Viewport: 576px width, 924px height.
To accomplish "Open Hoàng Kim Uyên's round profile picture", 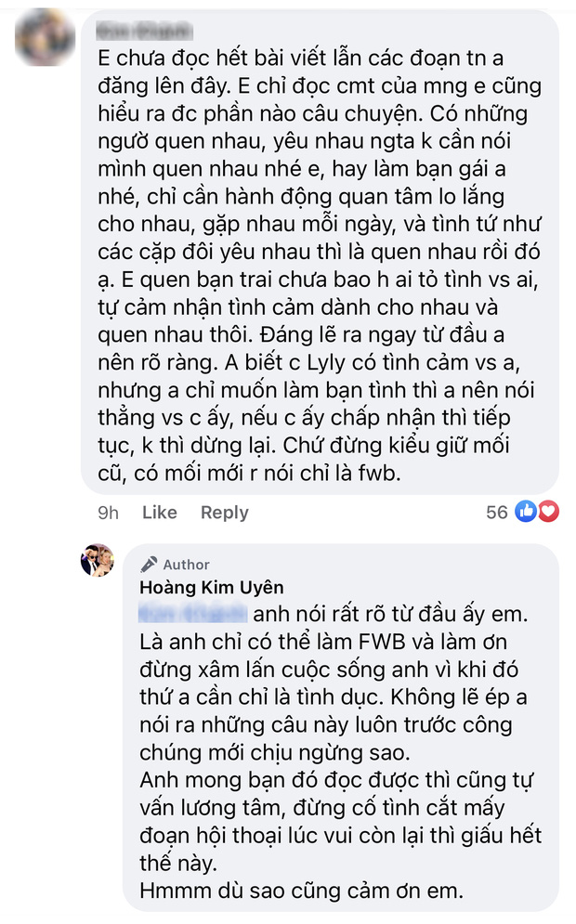I will pyautogui.click(x=98, y=560).
